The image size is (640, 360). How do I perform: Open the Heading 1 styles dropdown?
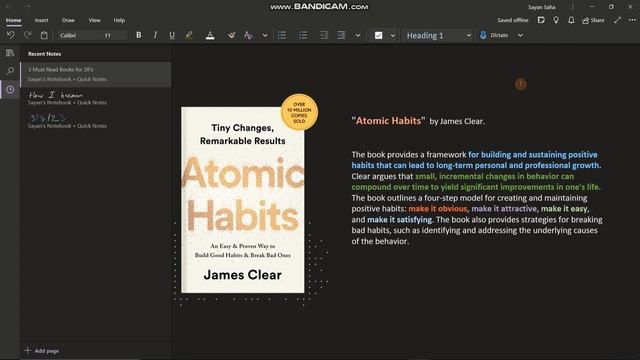pos(439,35)
